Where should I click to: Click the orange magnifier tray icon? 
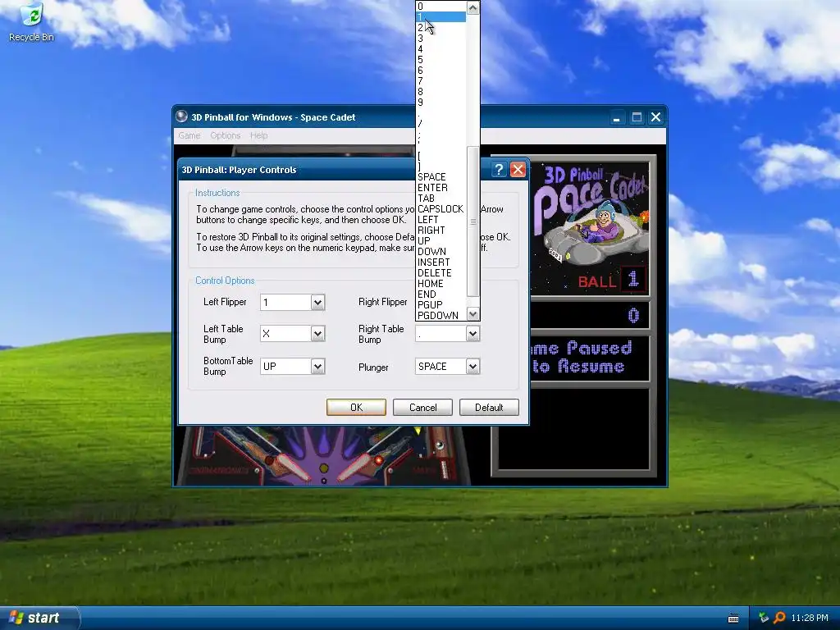pos(779,618)
